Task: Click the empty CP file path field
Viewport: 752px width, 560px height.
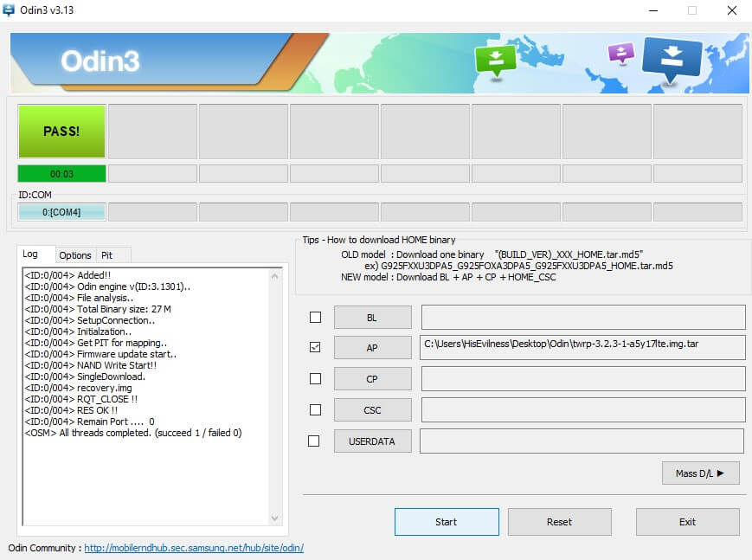Action: [x=583, y=378]
